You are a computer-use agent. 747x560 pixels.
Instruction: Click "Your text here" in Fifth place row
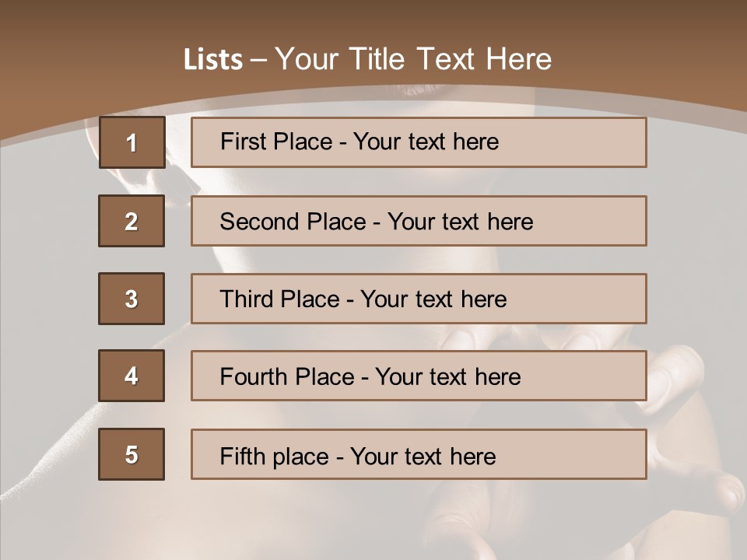coord(423,456)
